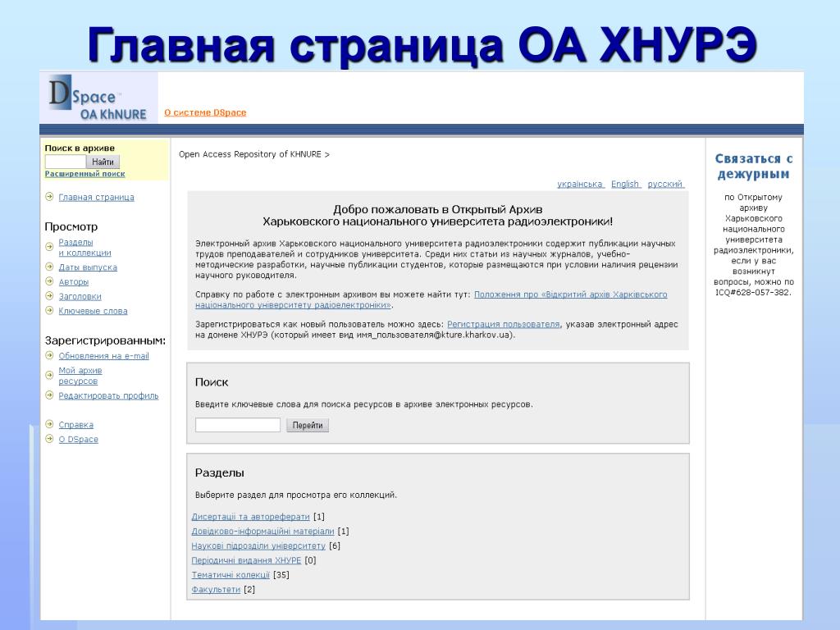Click arrow bullet beside 'Главная страница'
This screenshot has height=630, width=840.
tap(49, 197)
